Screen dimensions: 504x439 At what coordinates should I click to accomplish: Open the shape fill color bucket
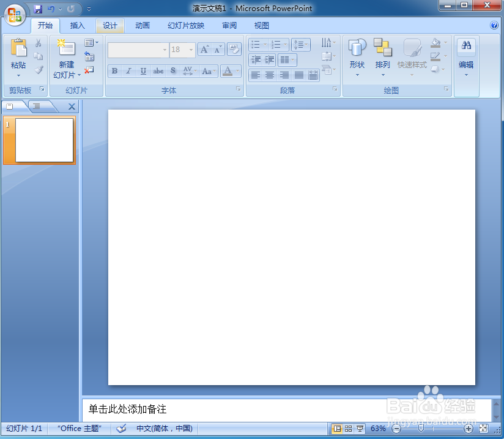(x=436, y=43)
